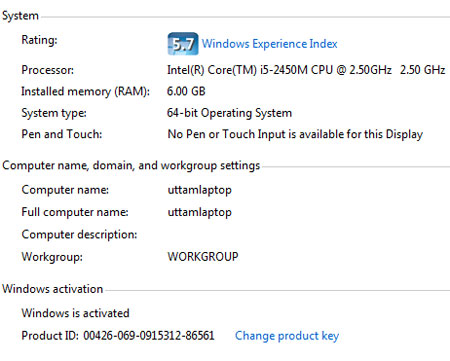Click the Rating: label
The width and height of the screenshot is (450, 361).
[39, 40]
